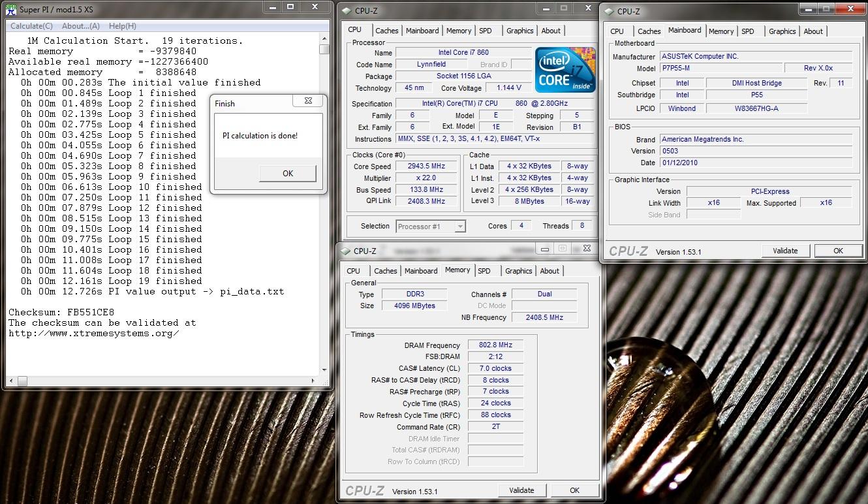Close the Finish dialog

pyautogui.click(x=307, y=101)
